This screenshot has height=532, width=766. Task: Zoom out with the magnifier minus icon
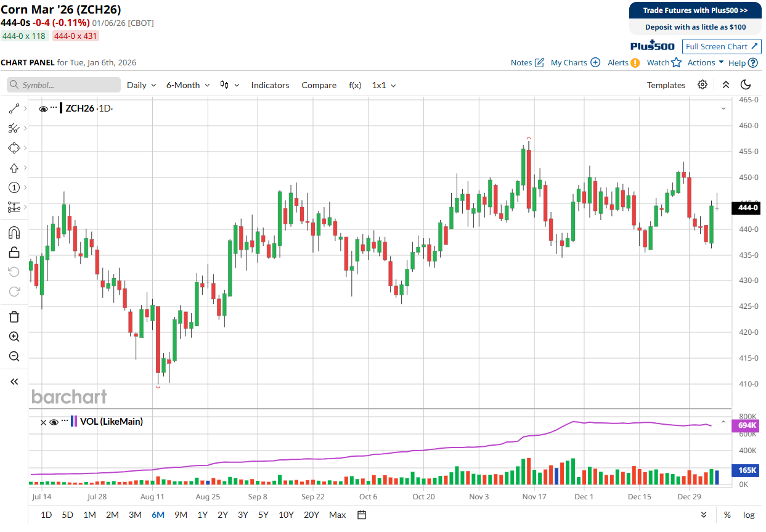click(x=14, y=356)
